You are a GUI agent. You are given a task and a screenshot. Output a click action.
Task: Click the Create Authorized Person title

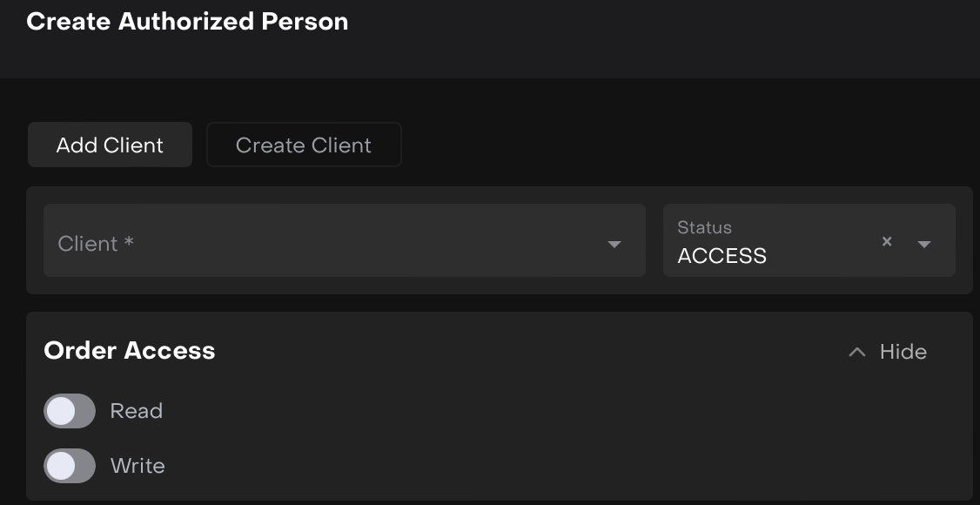coord(187,22)
